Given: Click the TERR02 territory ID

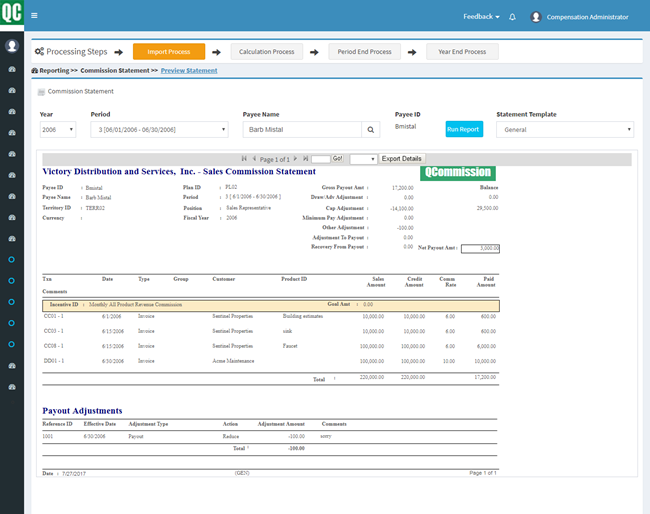Looking at the screenshot, I should [x=95, y=208].
